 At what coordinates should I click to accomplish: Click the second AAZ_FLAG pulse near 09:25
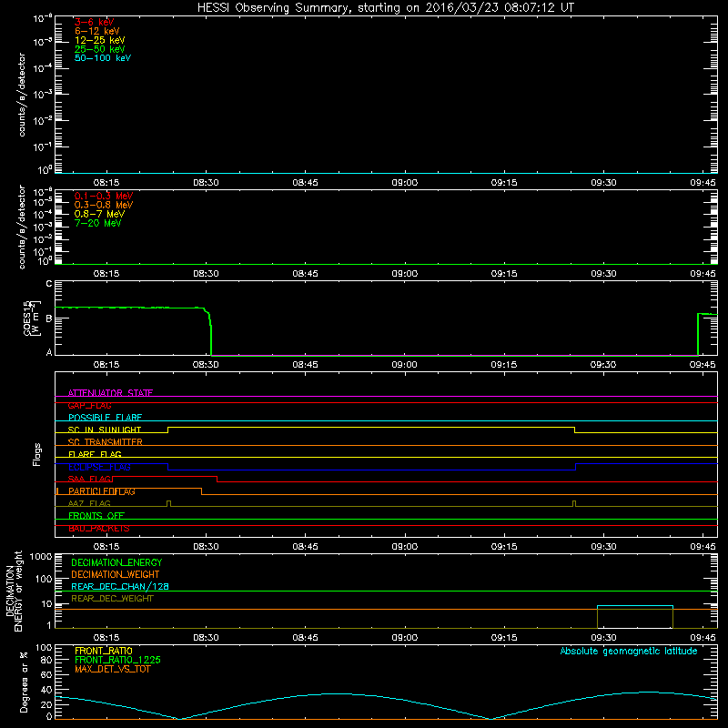pyautogui.click(x=574, y=503)
